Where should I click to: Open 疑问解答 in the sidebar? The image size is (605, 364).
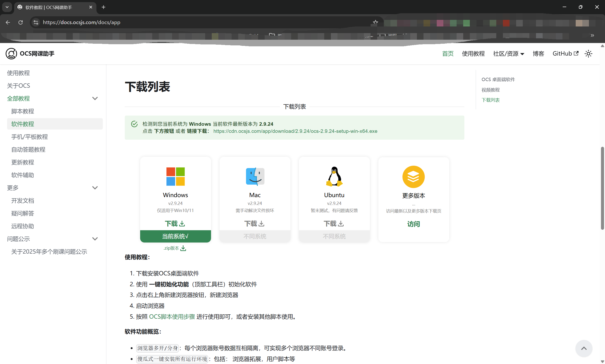click(22, 213)
